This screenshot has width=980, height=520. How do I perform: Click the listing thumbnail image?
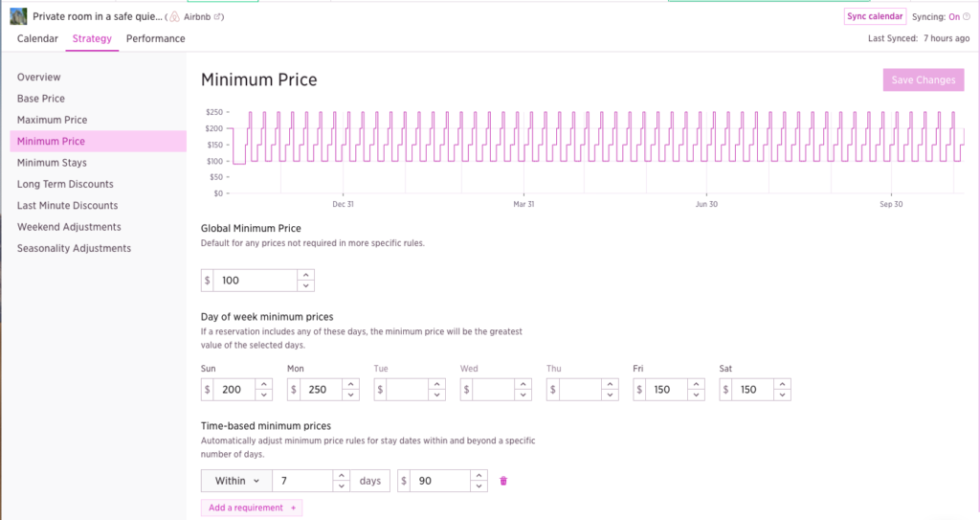coord(18,16)
